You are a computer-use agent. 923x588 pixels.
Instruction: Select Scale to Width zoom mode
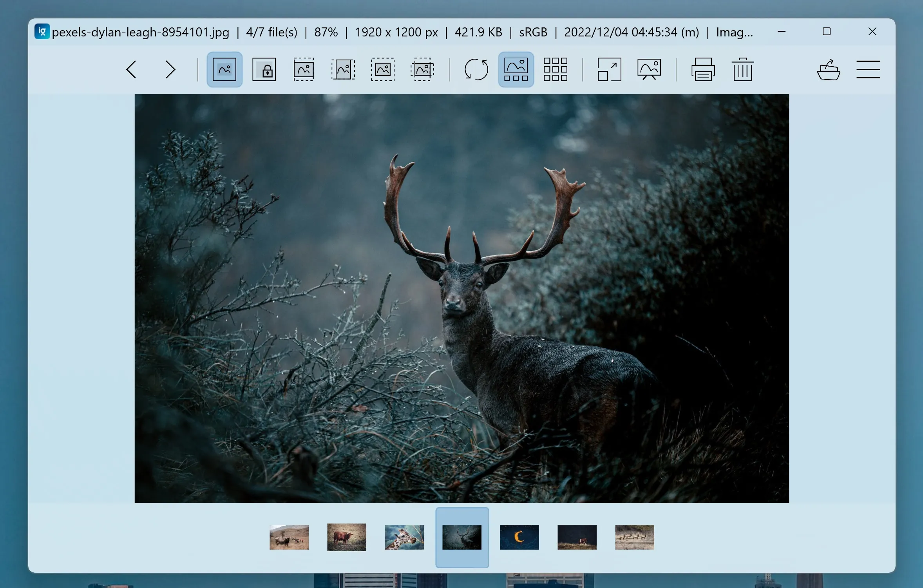pyautogui.click(x=304, y=70)
